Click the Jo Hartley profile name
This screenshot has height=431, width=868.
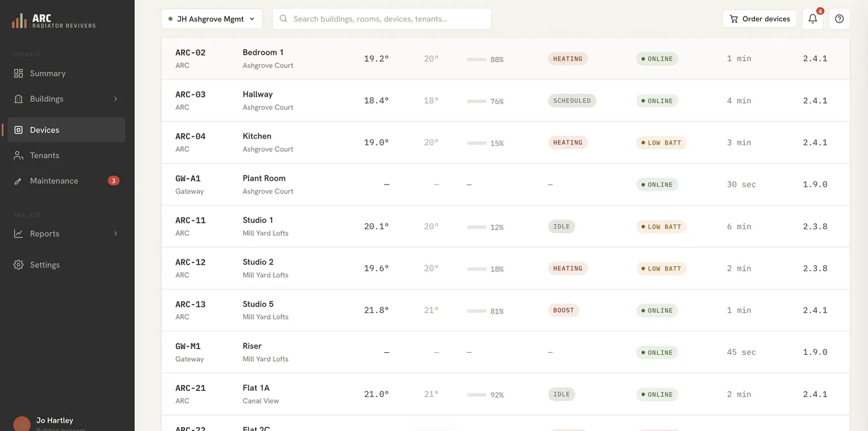(x=55, y=420)
